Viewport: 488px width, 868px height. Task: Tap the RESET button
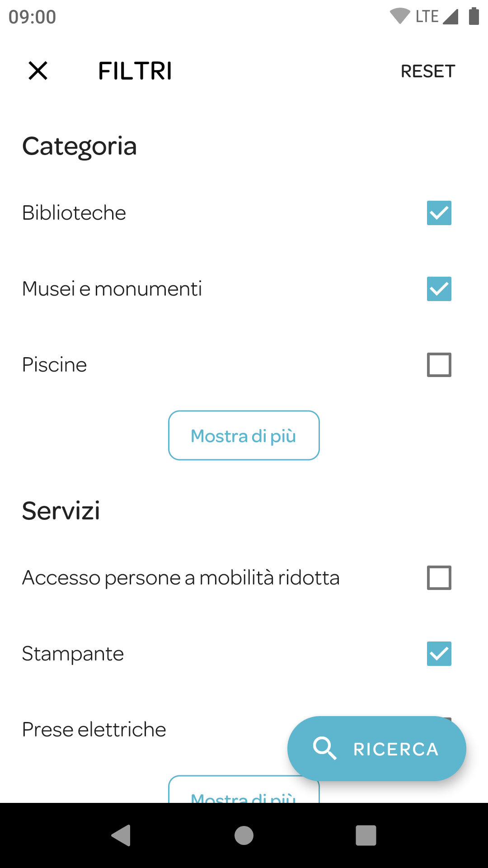tap(427, 71)
